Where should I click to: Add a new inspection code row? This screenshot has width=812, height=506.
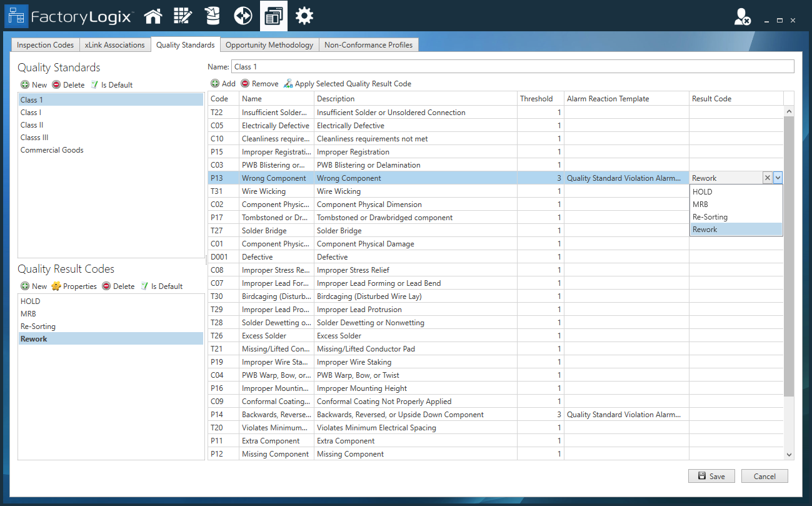[x=223, y=83]
